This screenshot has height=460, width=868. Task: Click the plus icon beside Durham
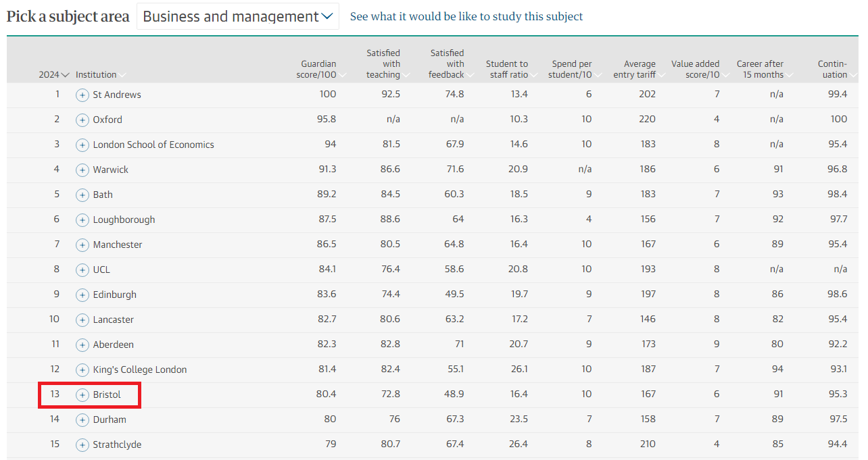pyautogui.click(x=82, y=420)
